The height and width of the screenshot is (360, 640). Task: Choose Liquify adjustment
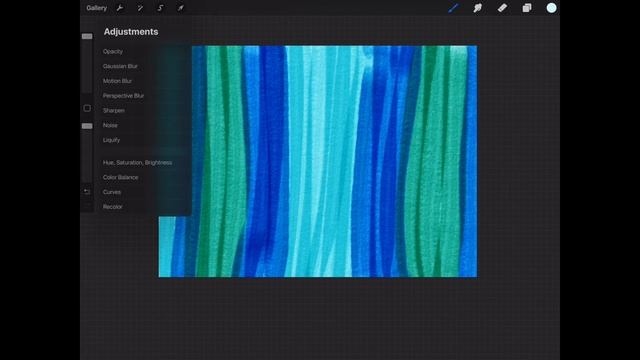111,140
